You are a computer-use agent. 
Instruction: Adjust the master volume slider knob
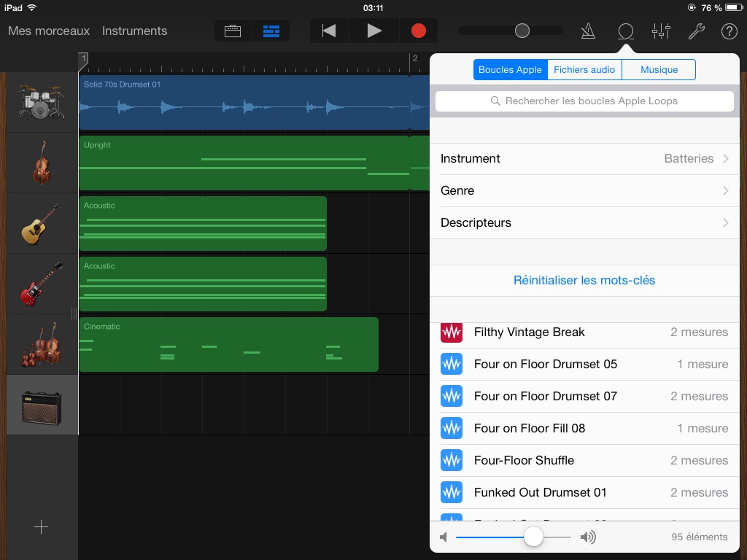pyautogui.click(x=522, y=31)
